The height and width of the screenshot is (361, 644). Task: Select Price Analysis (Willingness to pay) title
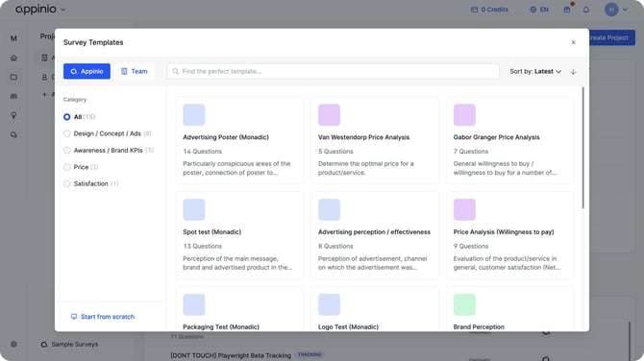click(504, 232)
